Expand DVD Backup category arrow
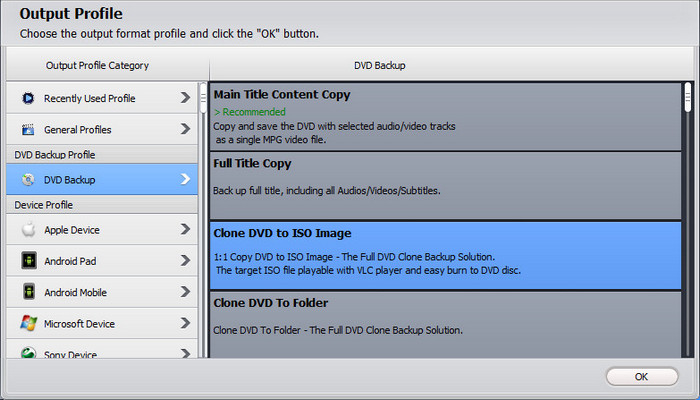The height and width of the screenshot is (400, 700). [x=185, y=179]
